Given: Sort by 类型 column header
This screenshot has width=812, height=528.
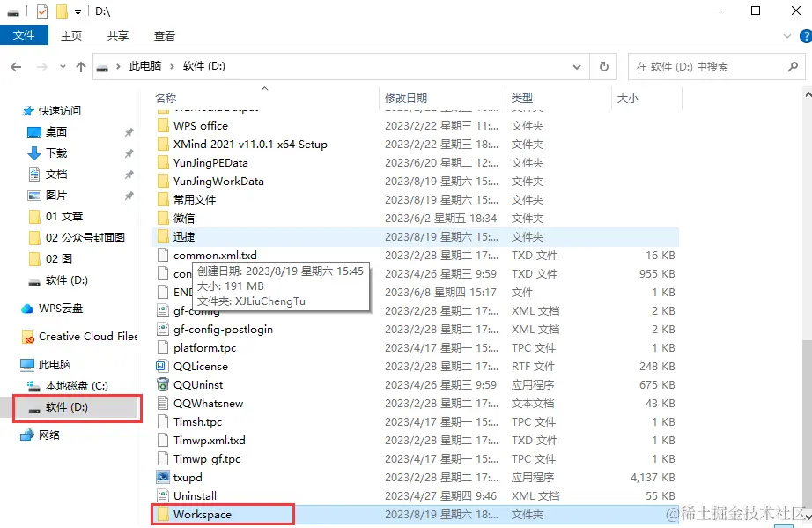Looking at the screenshot, I should click(x=522, y=98).
